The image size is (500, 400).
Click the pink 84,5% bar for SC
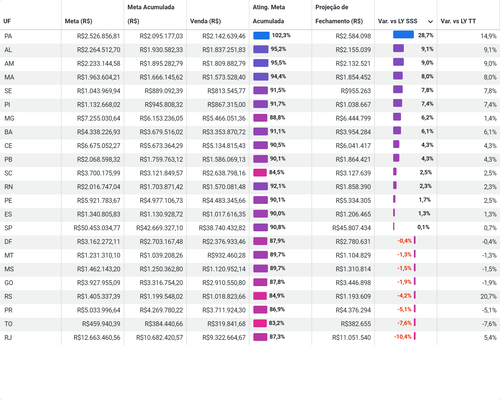(x=260, y=172)
